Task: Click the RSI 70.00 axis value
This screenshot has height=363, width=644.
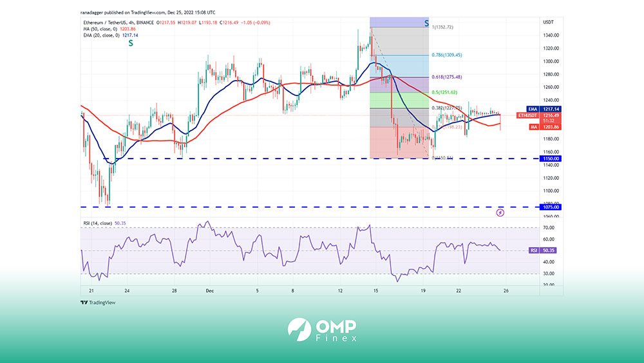Action: pos(549,228)
